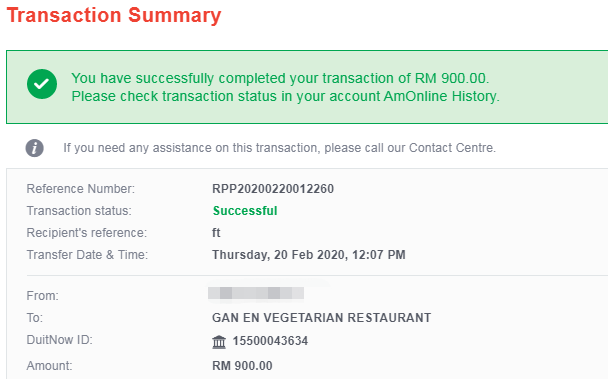608x379 pixels.
Task: Click recipient GAN EN VEGETARIAN RESTAURANT
Action: click(x=321, y=318)
